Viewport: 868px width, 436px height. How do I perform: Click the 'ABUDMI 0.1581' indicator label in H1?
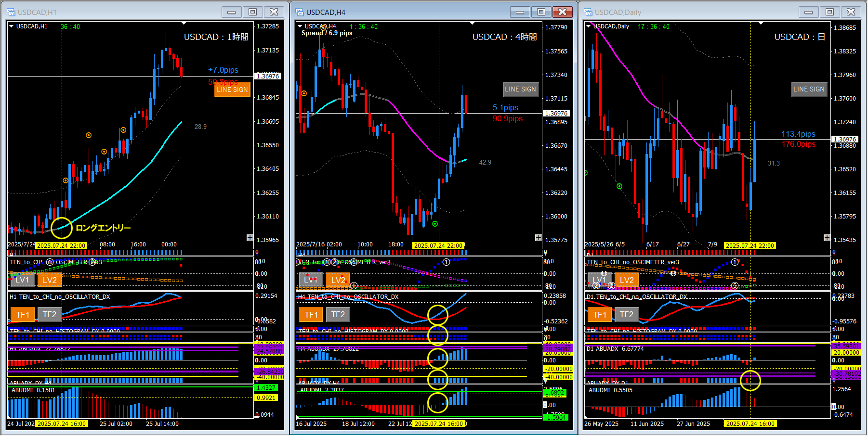coord(33,390)
